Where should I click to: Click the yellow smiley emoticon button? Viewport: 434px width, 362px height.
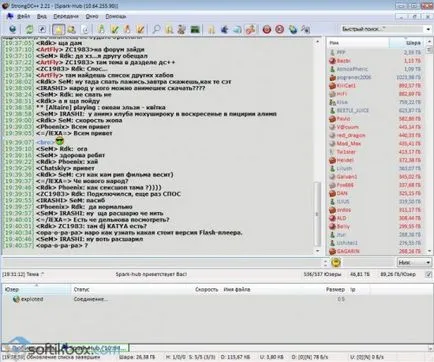(336, 262)
